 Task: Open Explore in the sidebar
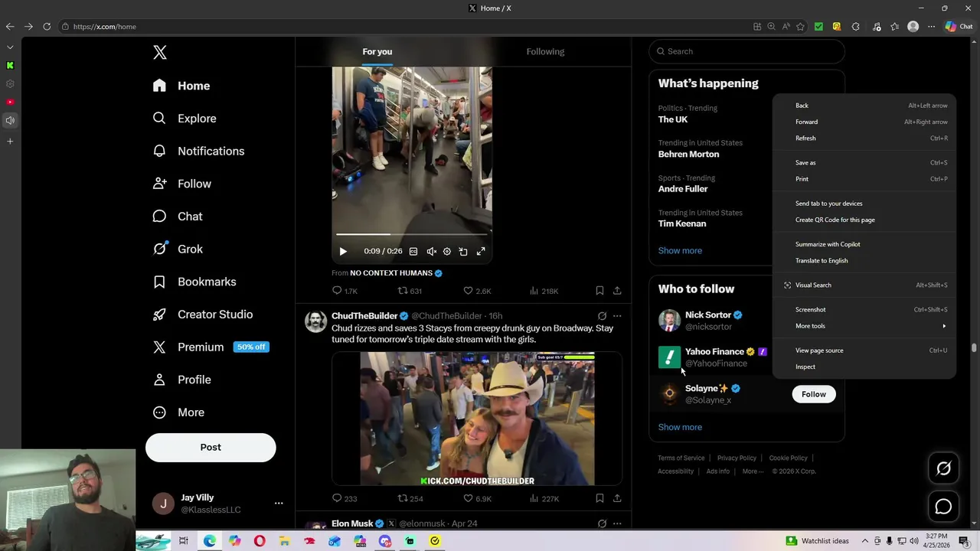pos(185,119)
